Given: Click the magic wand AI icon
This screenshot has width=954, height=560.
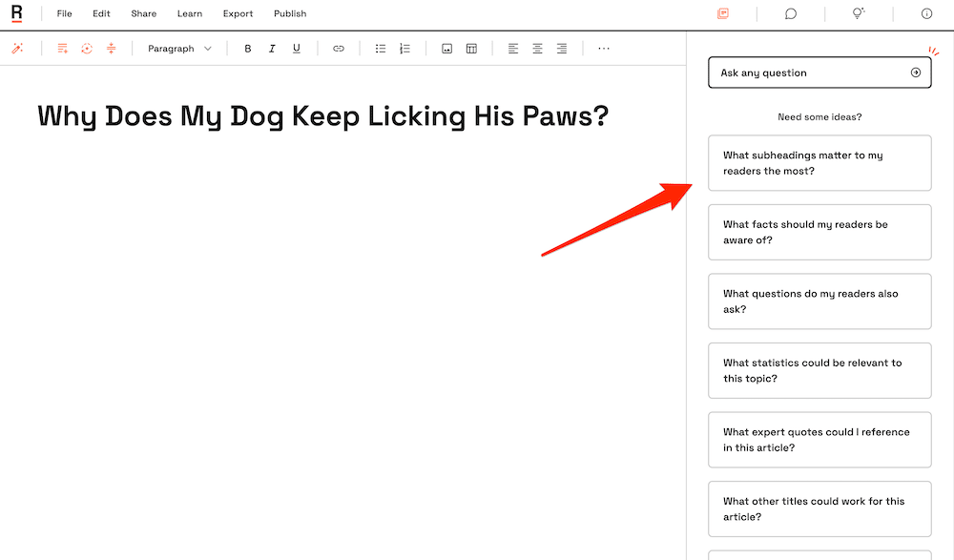Looking at the screenshot, I should [x=17, y=48].
